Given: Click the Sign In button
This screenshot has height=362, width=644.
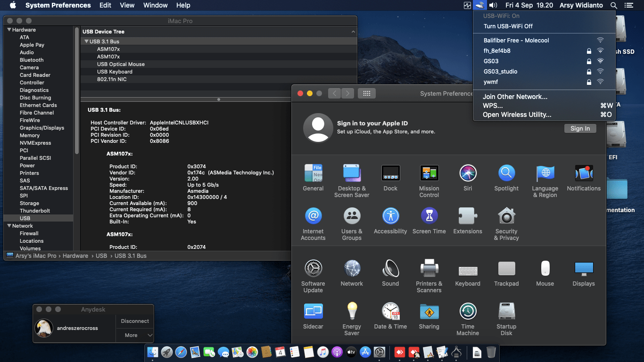Looking at the screenshot, I should [x=580, y=128].
